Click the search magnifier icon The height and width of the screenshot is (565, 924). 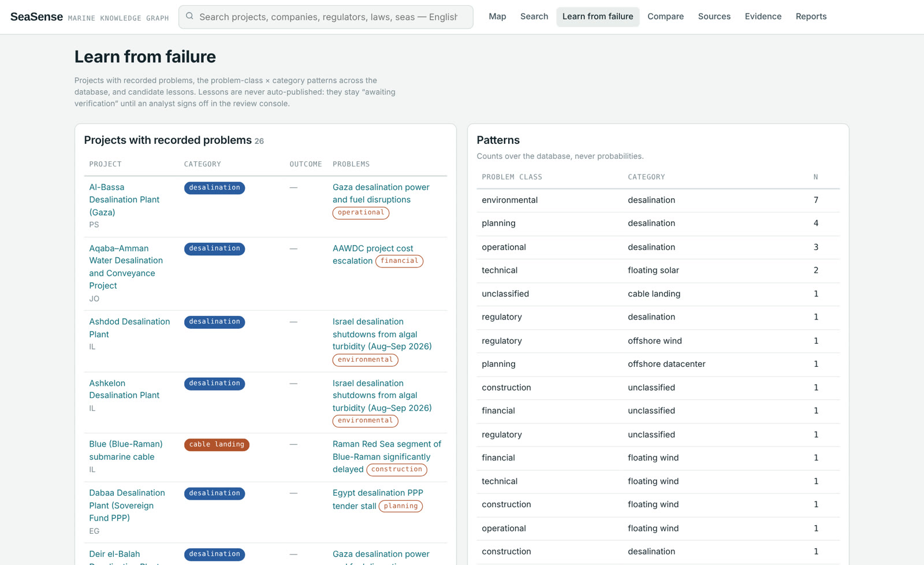pos(189,17)
